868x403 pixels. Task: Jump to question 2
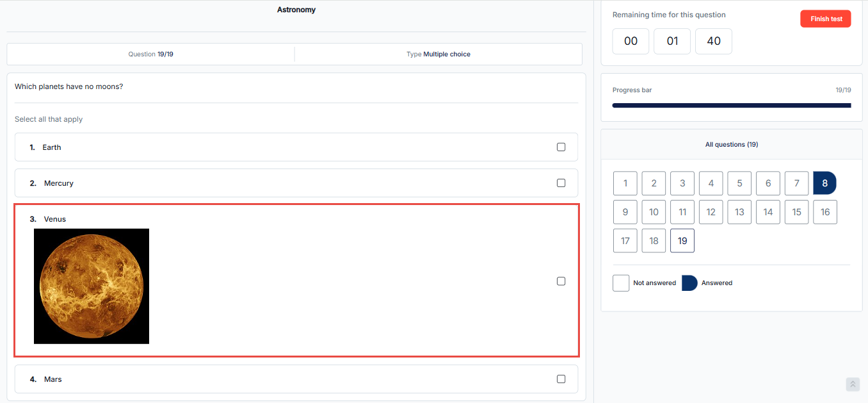click(654, 183)
